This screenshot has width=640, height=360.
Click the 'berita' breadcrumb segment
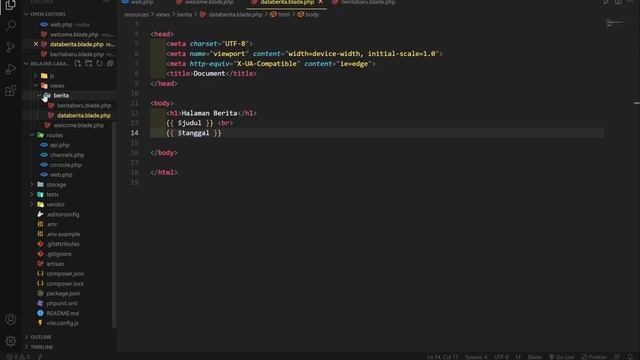click(x=184, y=15)
